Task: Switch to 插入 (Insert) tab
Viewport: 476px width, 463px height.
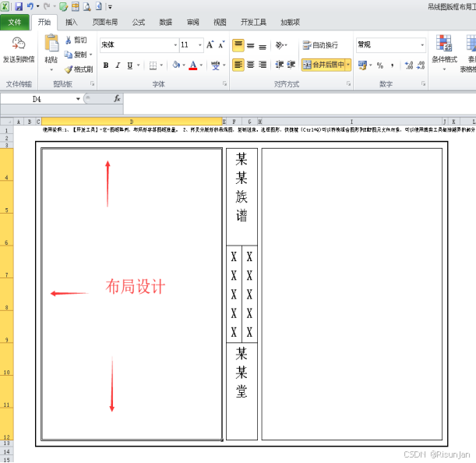Action: pos(72,22)
